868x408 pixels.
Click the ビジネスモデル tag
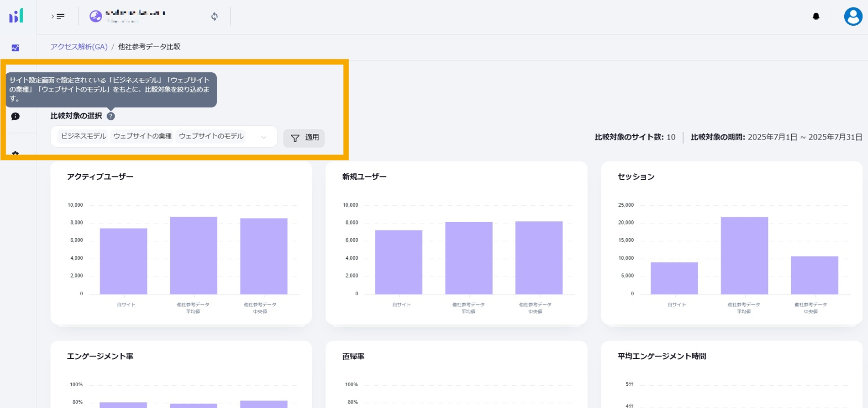pyautogui.click(x=83, y=137)
